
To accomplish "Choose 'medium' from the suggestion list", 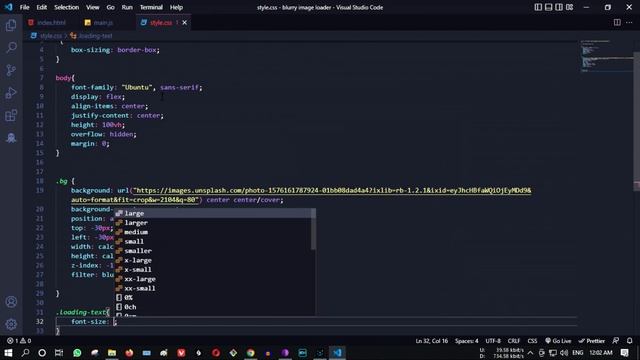I will [x=214, y=232].
